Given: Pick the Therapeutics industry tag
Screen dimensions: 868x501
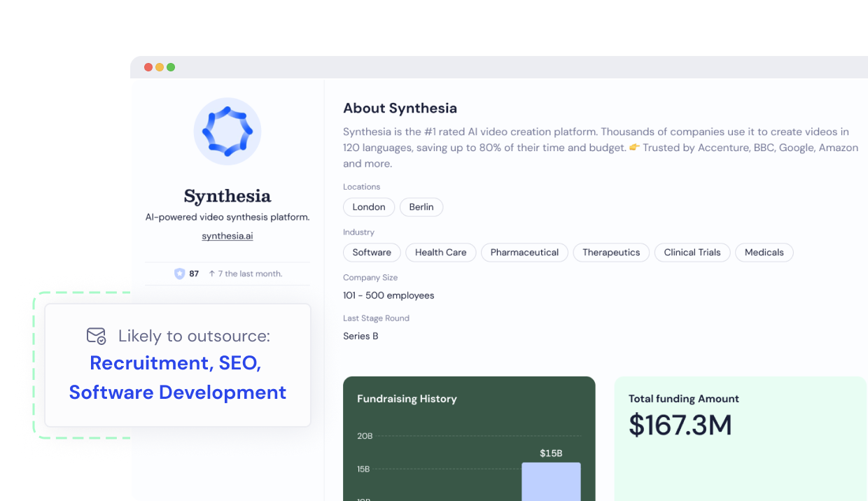Looking at the screenshot, I should [611, 253].
